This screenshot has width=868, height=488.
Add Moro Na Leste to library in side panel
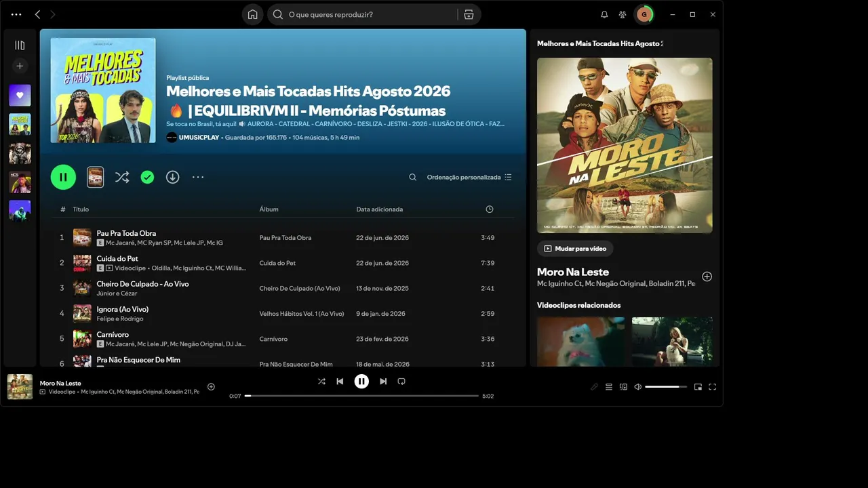tap(707, 277)
